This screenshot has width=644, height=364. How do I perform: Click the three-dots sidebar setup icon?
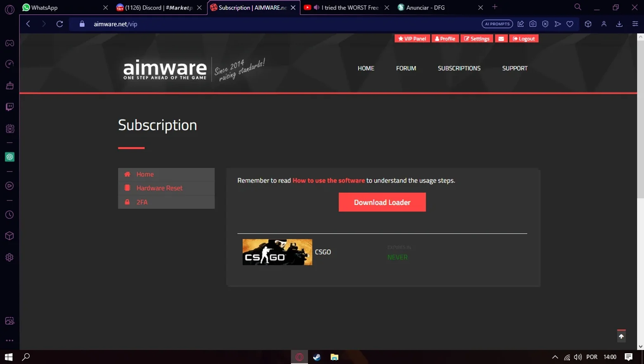(x=9, y=341)
